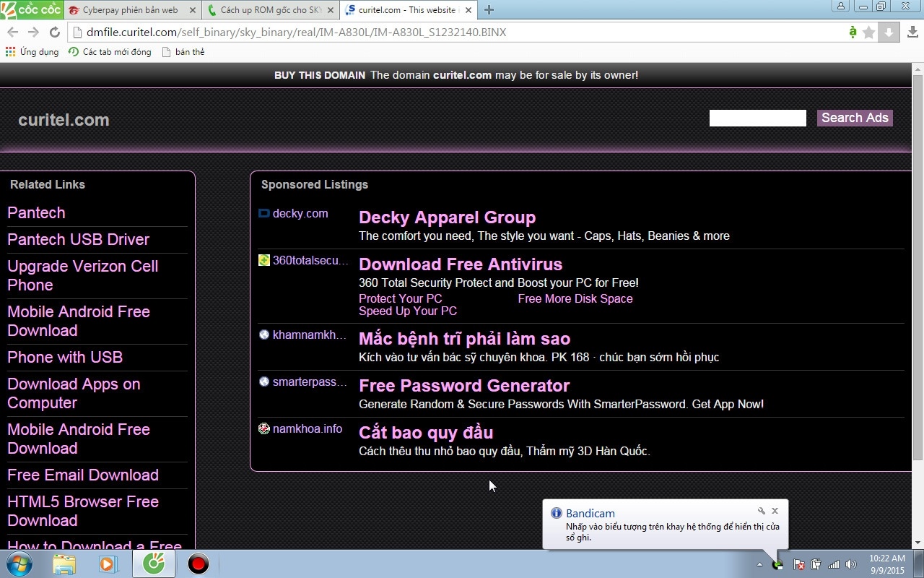
Task: Open Free Email Download link
Action: pyautogui.click(x=83, y=475)
